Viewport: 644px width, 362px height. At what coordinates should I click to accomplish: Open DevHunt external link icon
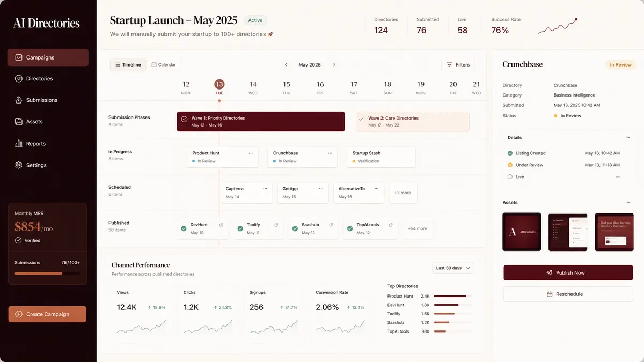click(221, 225)
